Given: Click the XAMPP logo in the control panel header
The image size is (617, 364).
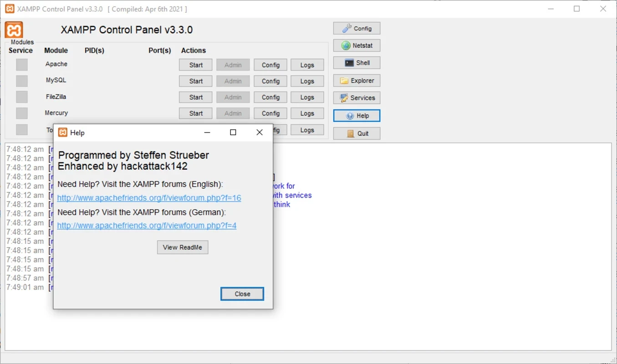Looking at the screenshot, I should (x=14, y=30).
